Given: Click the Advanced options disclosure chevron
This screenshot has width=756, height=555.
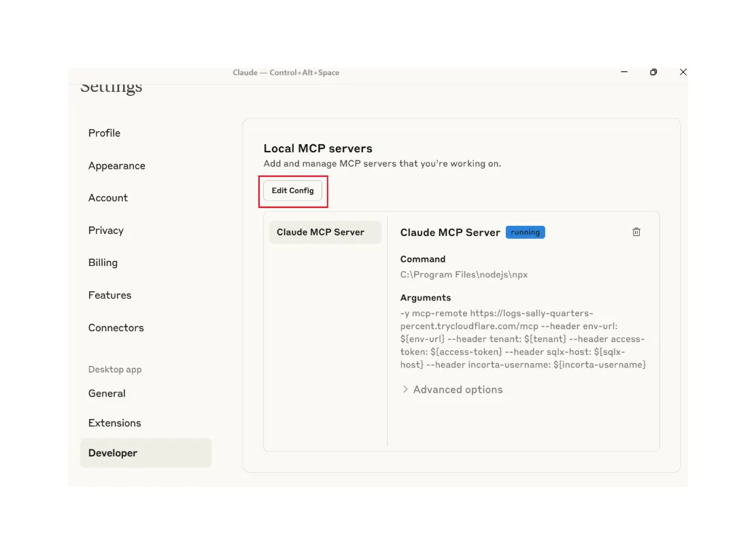Looking at the screenshot, I should tap(405, 389).
